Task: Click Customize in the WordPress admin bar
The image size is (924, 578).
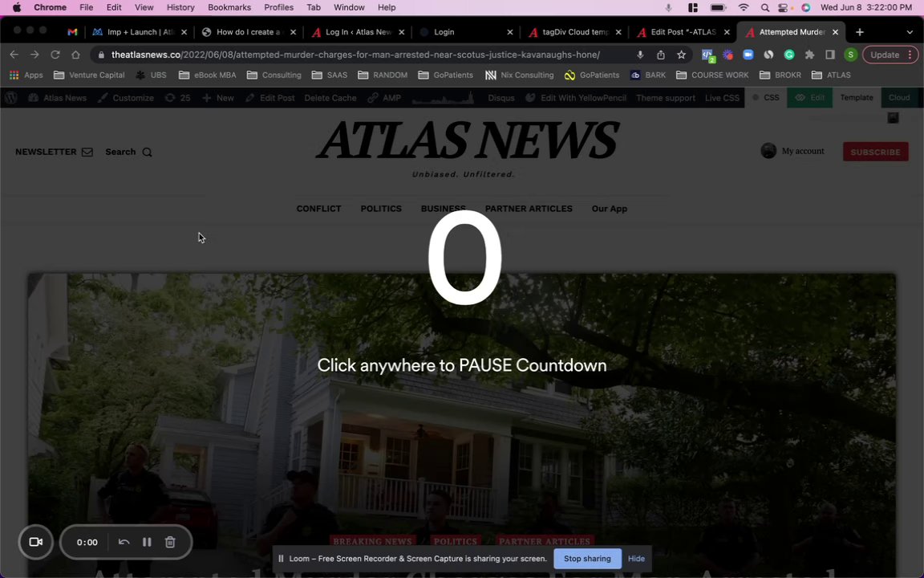Action: 125,98
